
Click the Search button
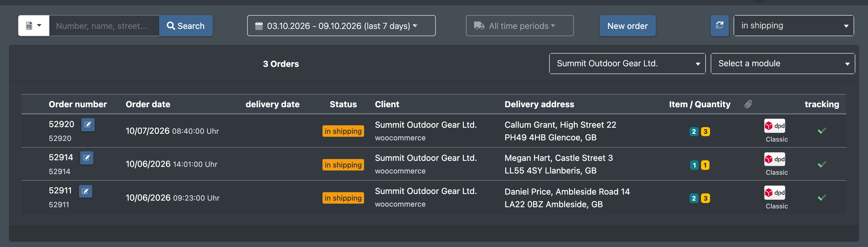(186, 26)
